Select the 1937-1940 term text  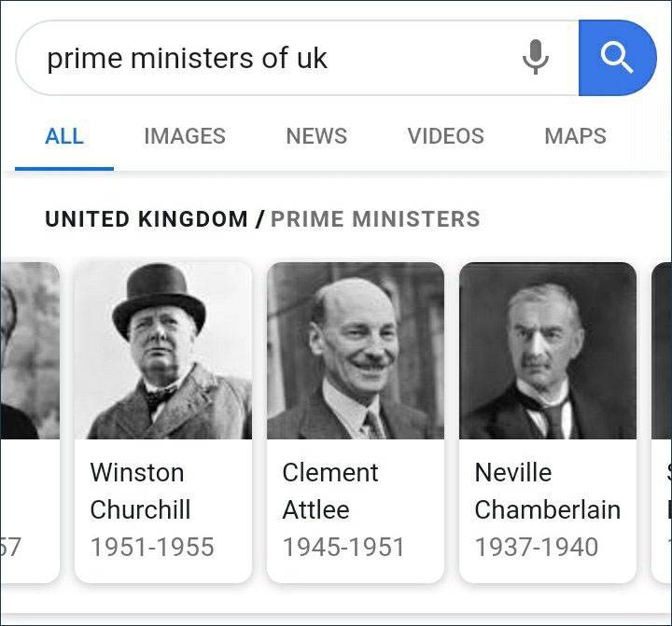(x=537, y=547)
